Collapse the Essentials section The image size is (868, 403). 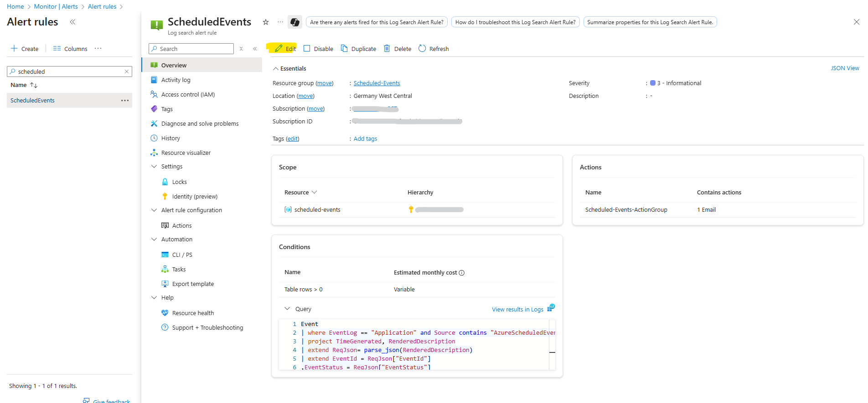(x=276, y=69)
